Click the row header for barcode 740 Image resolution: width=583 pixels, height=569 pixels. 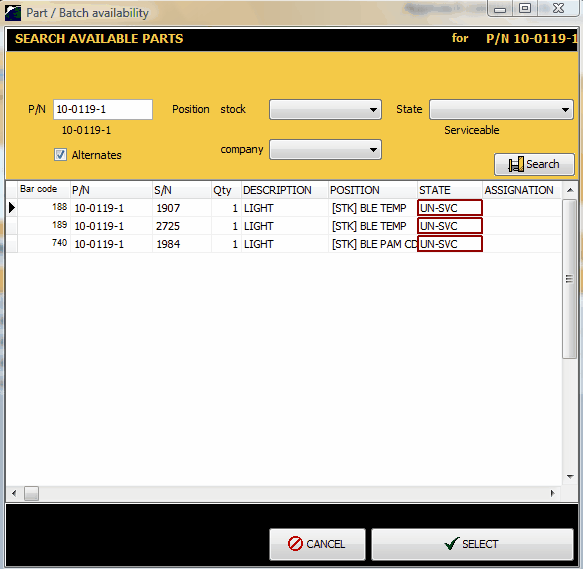(x=12, y=244)
